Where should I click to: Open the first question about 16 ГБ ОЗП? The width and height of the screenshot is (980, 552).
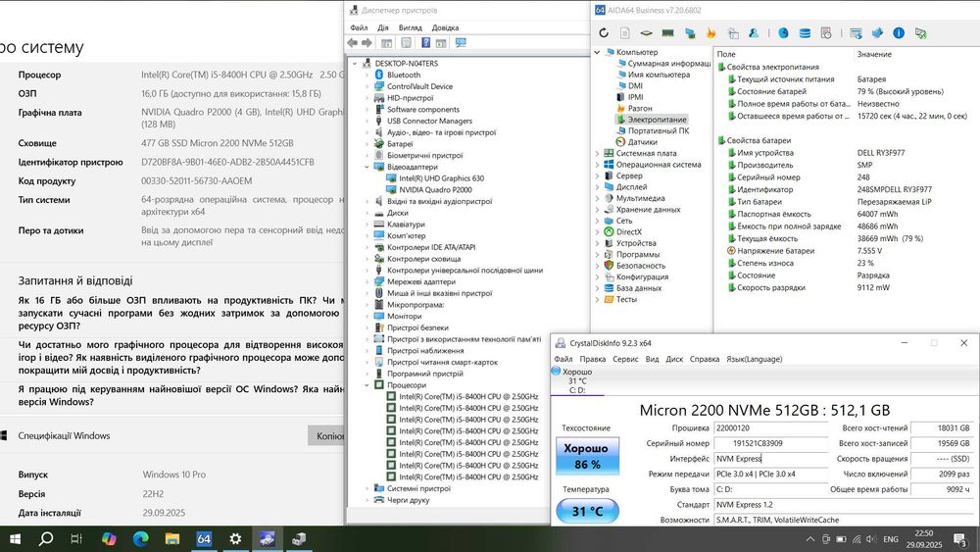tap(181, 313)
